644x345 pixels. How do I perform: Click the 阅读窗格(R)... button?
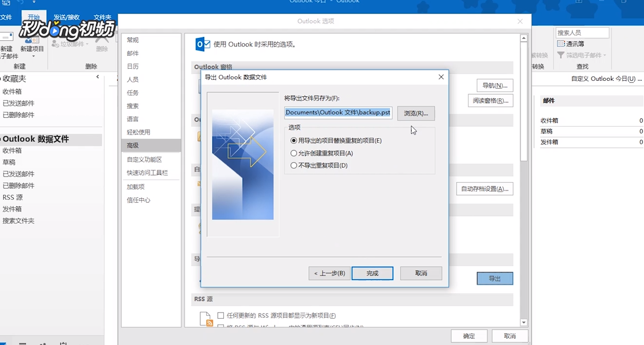click(491, 100)
